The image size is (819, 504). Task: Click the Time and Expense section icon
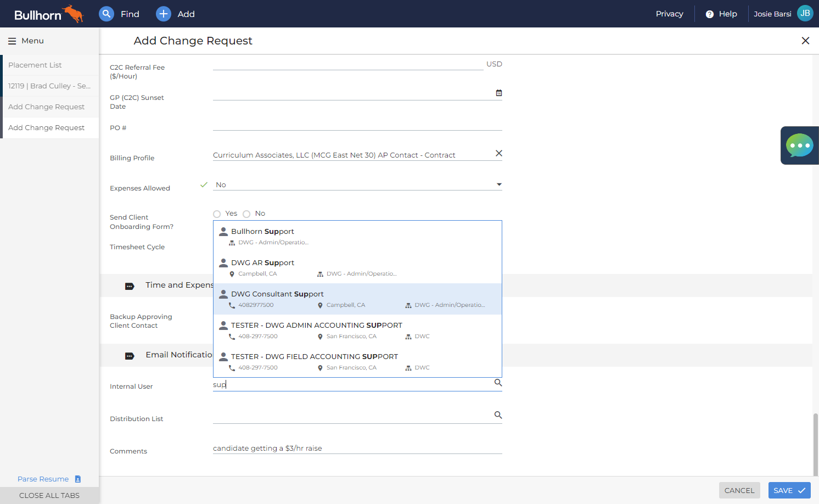tap(130, 286)
